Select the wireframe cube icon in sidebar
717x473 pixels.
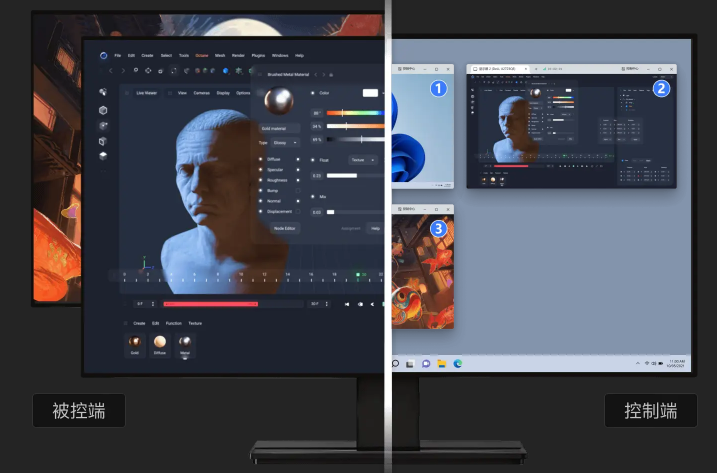point(103,141)
